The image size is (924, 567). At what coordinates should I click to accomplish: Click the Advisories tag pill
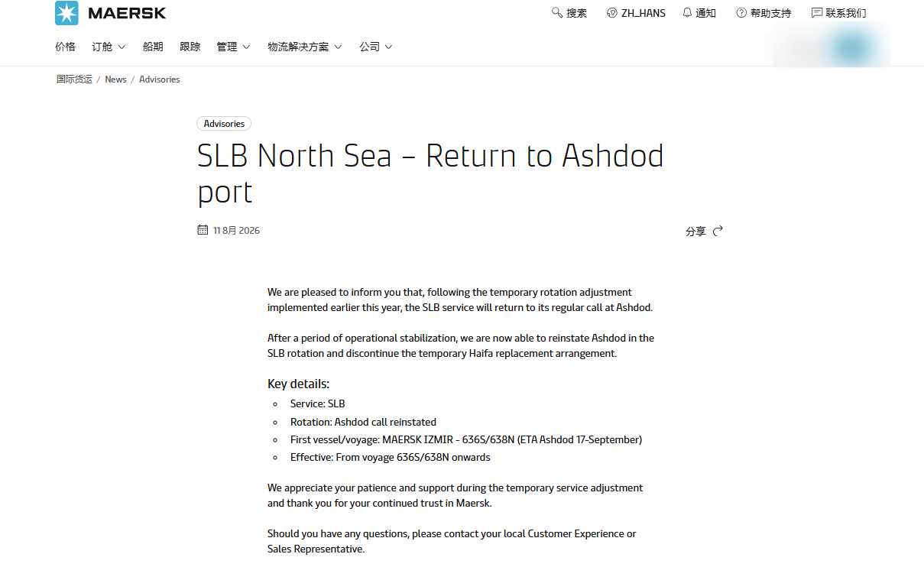224,124
